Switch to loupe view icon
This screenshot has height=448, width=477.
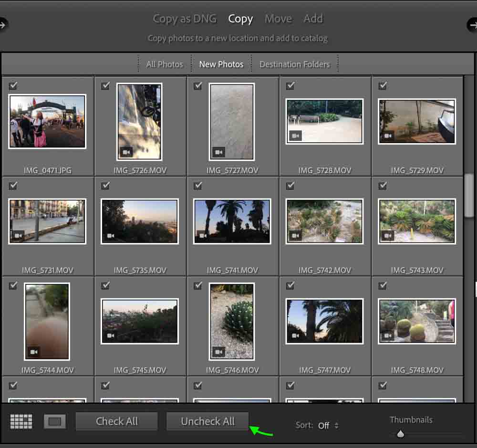(55, 422)
